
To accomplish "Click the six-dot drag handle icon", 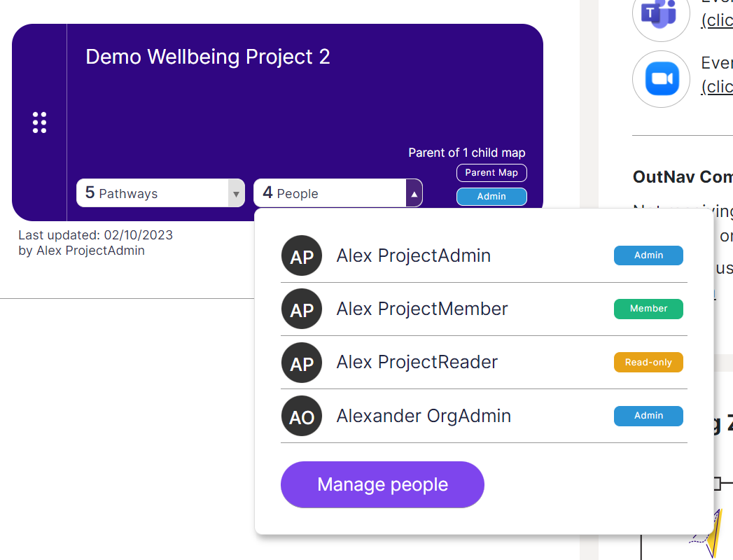I will point(40,122).
